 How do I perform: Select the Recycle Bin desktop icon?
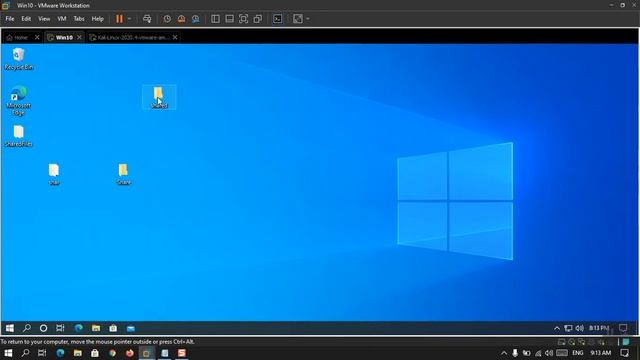(x=18, y=59)
